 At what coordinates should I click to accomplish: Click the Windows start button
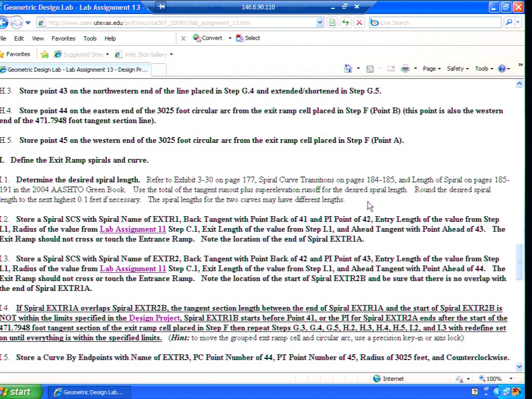coord(20,392)
